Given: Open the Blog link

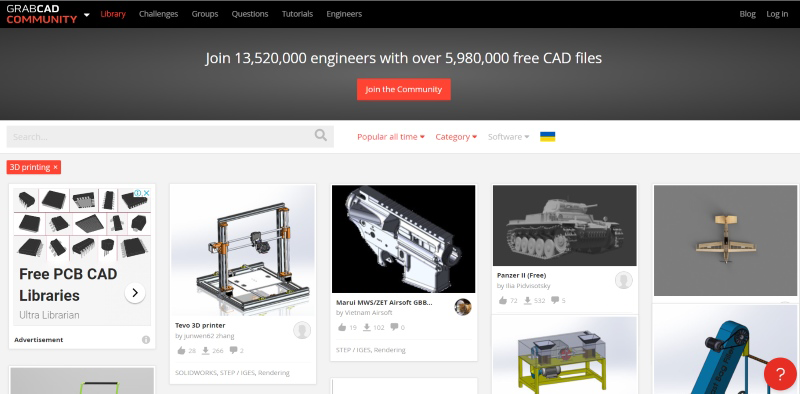Looking at the screenshot, I should [x=747, y=14].
